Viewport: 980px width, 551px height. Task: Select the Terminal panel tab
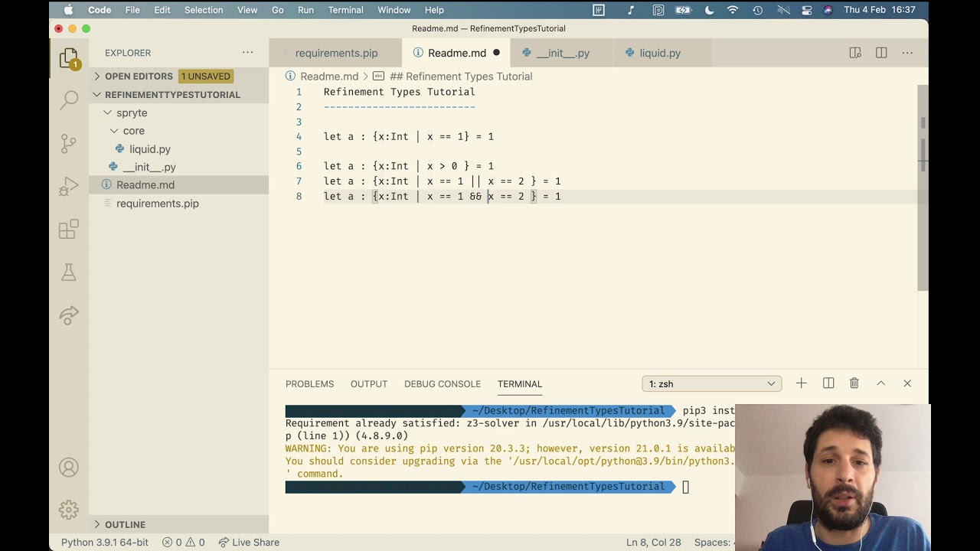[520, 383]
